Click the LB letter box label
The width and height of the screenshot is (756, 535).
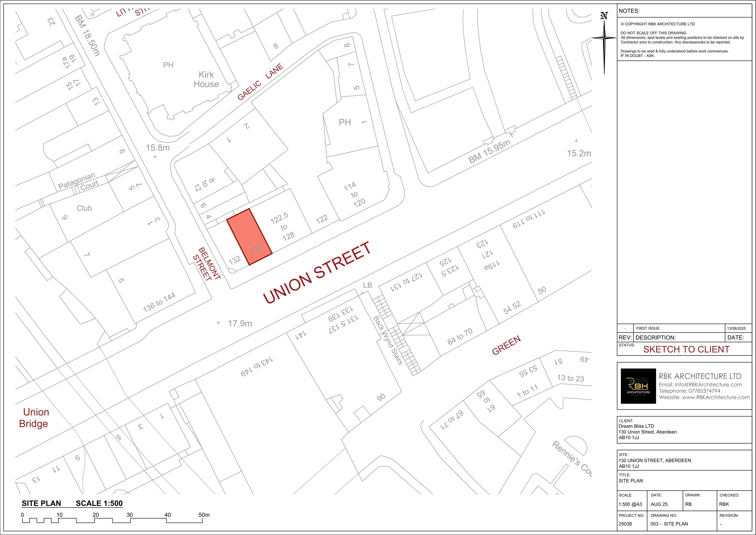(x=367, y=285)
